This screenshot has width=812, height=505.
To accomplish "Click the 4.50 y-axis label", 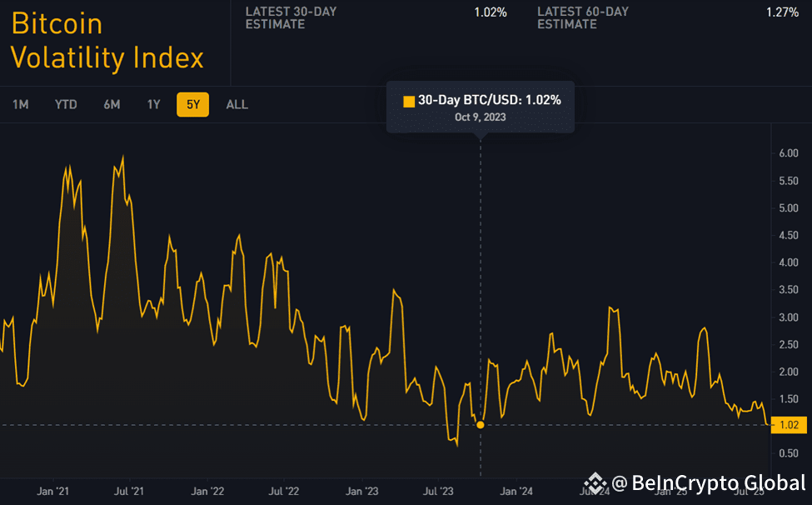I will tap(789, 235).
